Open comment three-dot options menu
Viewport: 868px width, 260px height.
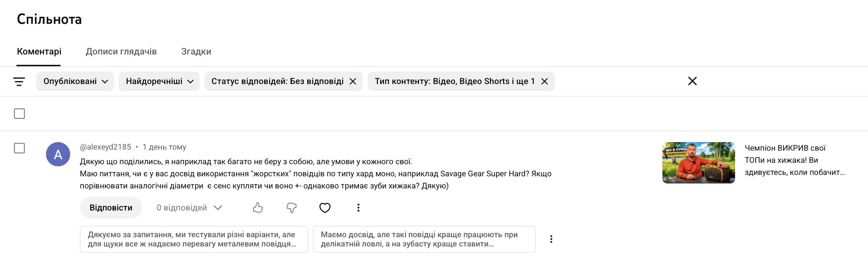[358, 208]
